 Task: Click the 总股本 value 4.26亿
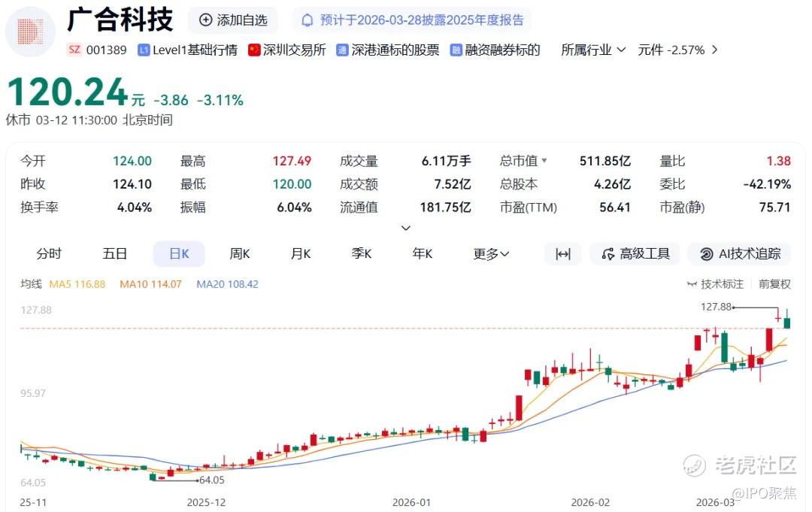pos(612,183)
